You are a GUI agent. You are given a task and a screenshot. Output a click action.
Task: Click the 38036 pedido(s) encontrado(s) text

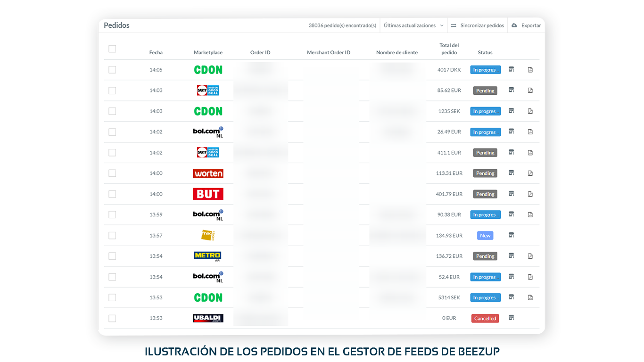click(342, 25)
